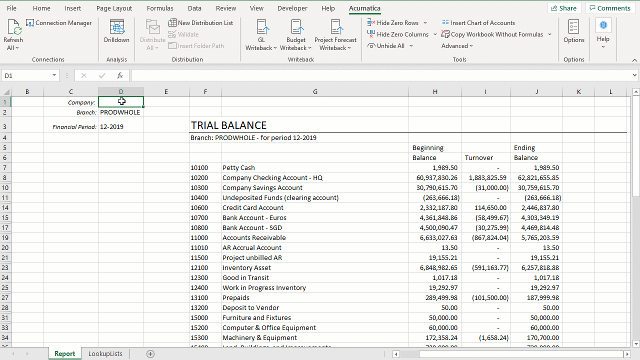
Task: Switch to the Review tab
Action: (226, 8)
